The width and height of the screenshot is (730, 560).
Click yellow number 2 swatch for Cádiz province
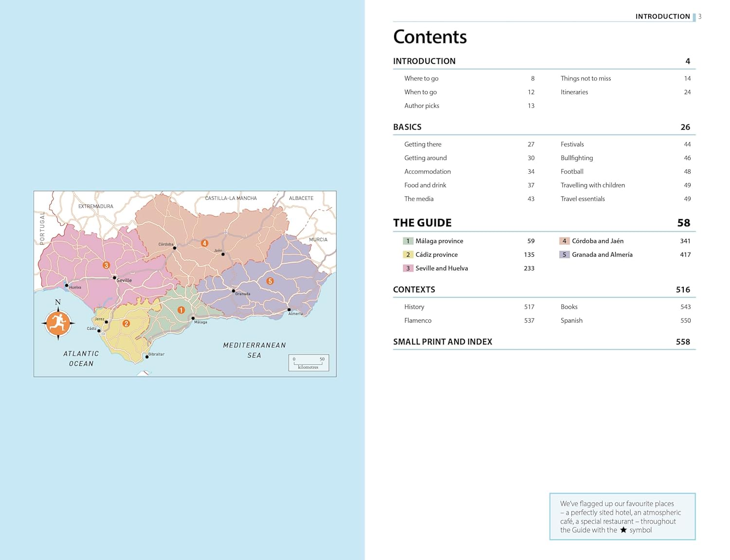(408, 254)
